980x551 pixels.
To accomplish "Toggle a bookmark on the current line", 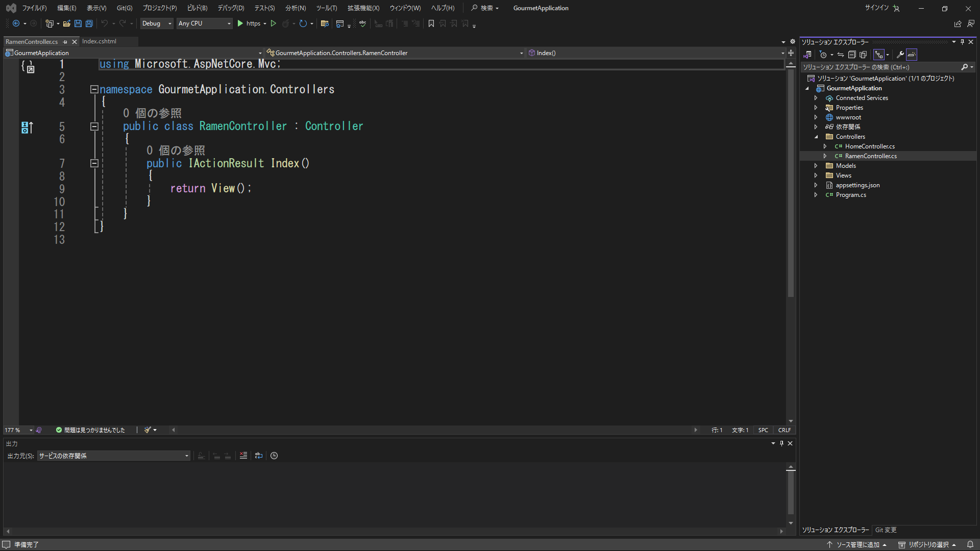I will [431, 23].
